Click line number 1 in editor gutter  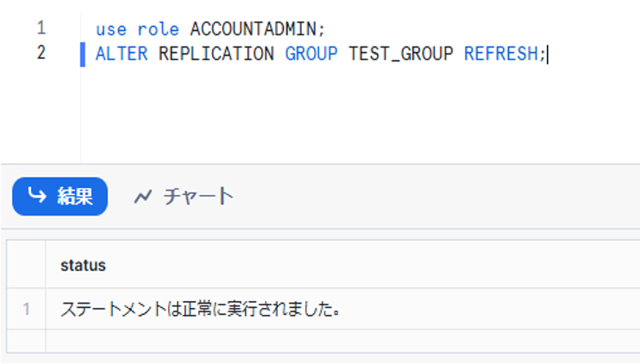click(x=41, y=28)
